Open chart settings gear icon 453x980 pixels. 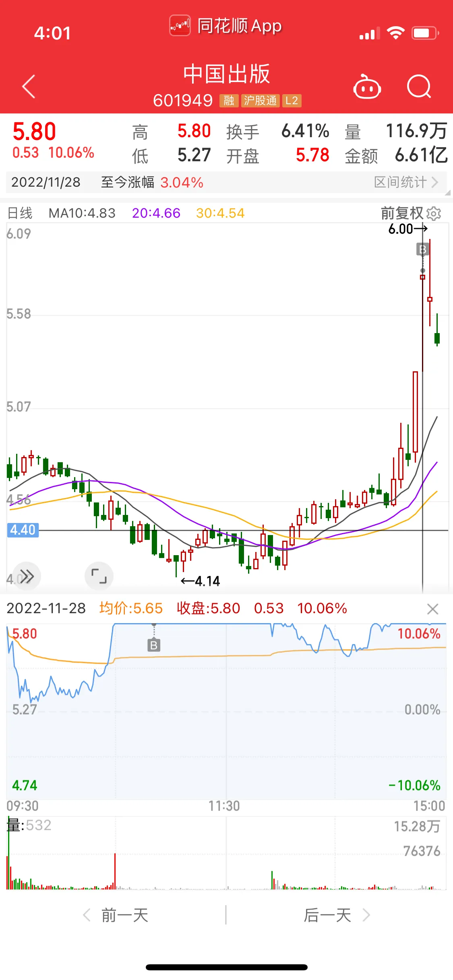(x=434, y=214)
